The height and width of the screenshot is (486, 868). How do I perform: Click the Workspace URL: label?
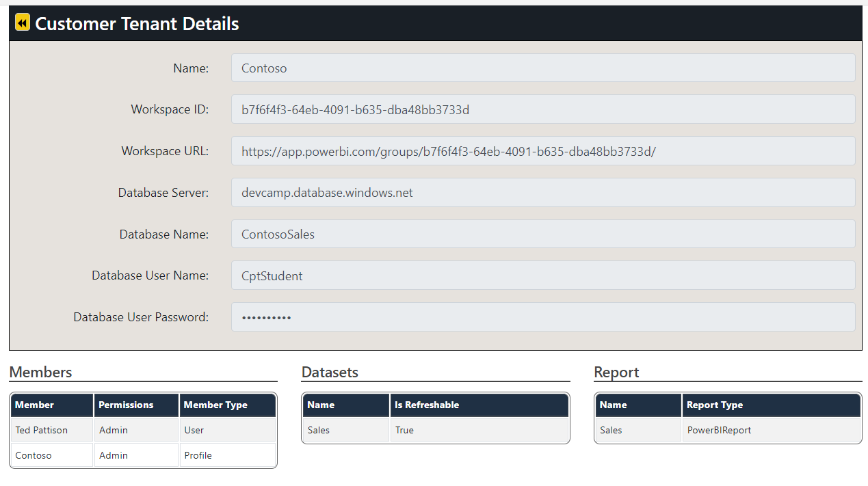pyautogui.click(x=165, y=151)
